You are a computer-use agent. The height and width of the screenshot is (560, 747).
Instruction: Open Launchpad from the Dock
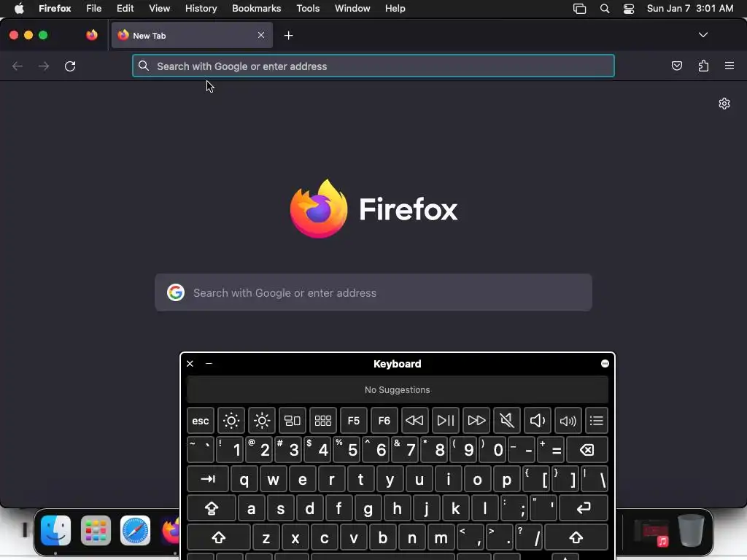point(96,530)
